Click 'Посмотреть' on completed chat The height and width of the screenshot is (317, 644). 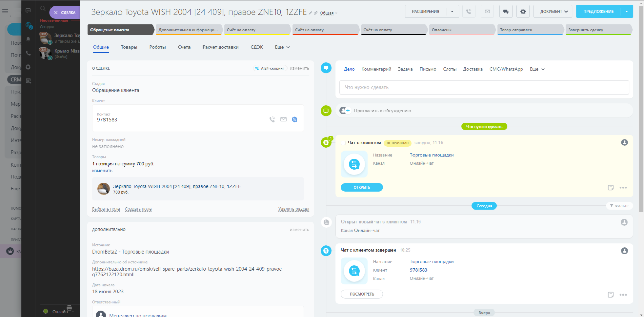tap(362, 294)
